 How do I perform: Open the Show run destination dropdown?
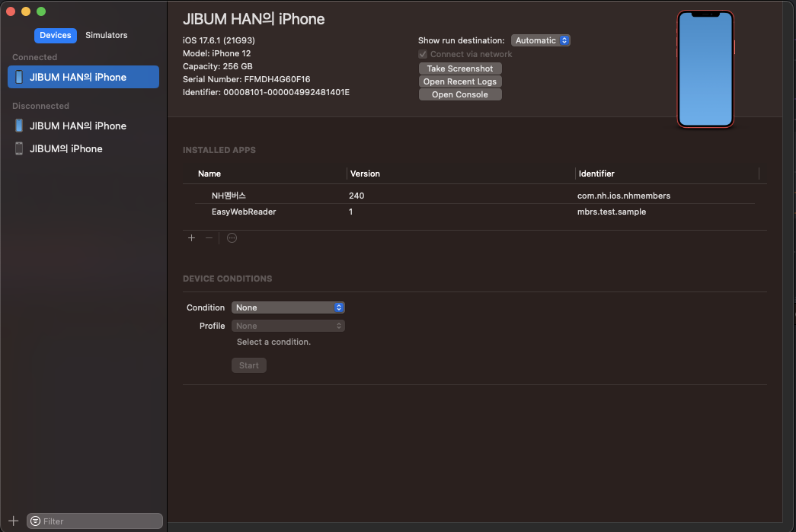[x=541, y=40]
